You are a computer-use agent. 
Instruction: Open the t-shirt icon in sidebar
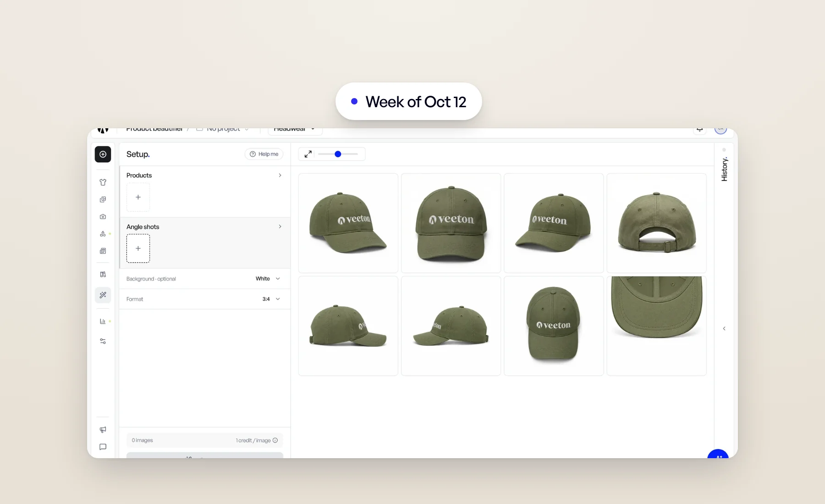click(x=103, y=182)
